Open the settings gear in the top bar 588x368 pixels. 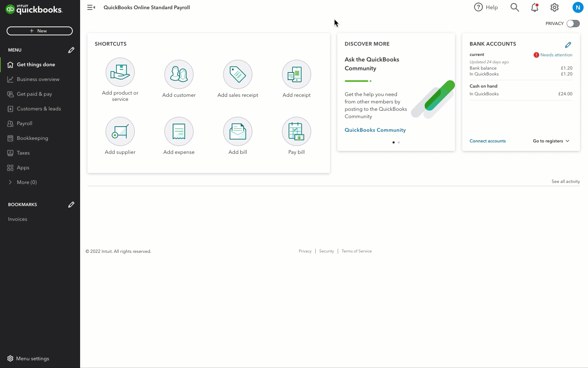(x=555, y=7)
